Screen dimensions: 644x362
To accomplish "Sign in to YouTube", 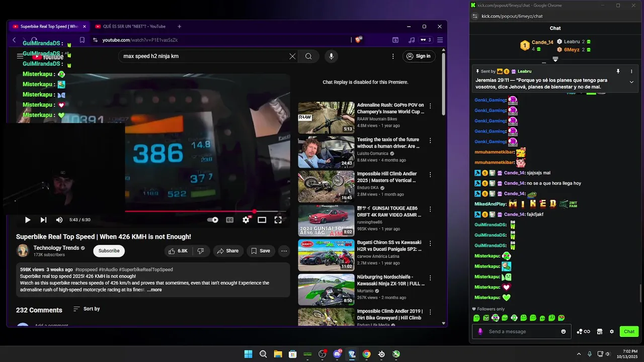I will (419, 56).
